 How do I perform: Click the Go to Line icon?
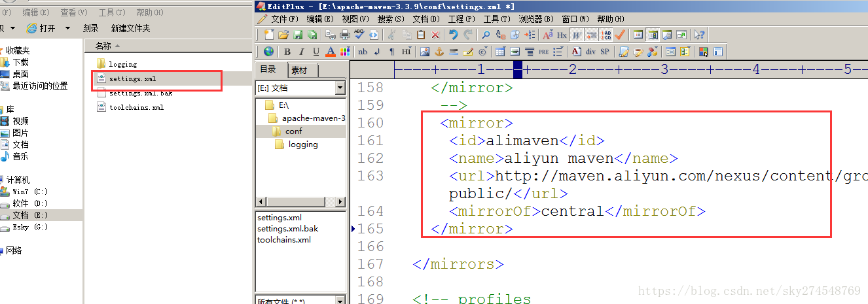[x=530, y=35]
